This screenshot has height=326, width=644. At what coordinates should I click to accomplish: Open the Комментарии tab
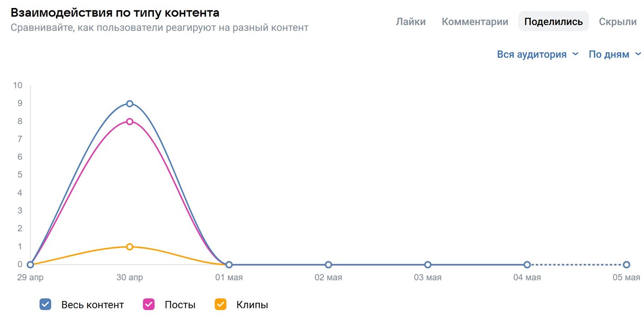[475, 21]
